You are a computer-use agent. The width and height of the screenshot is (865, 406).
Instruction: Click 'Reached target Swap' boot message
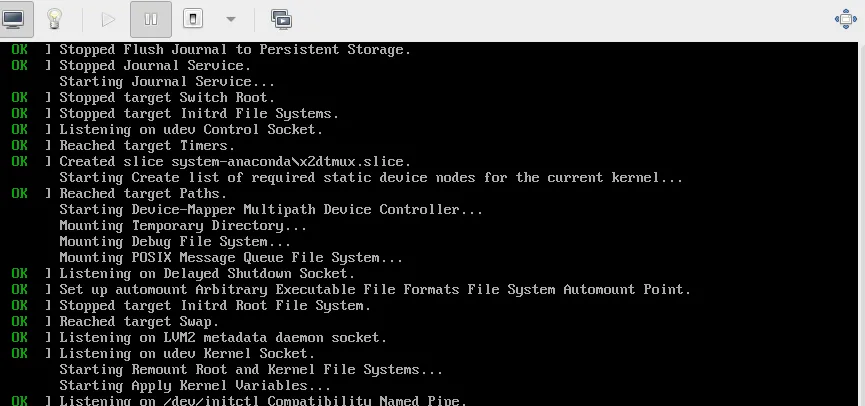click(x=139, y=321)
